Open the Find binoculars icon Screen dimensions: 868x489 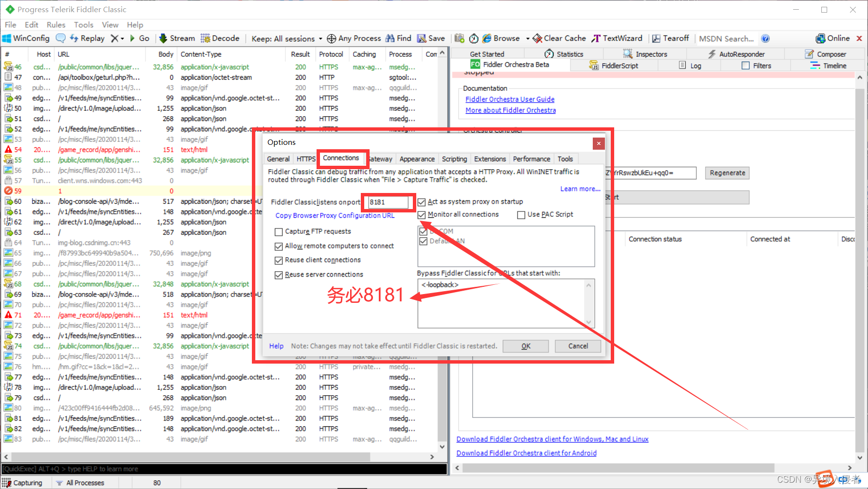coord(390,38)
